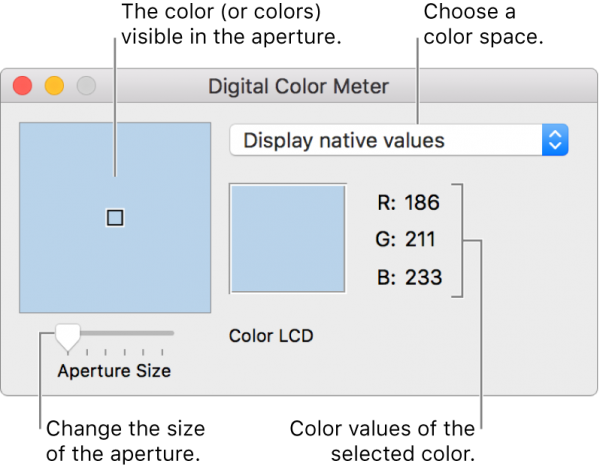
Task: Click the blue dropdown arrows button
Action: click(x=555, y=140)
